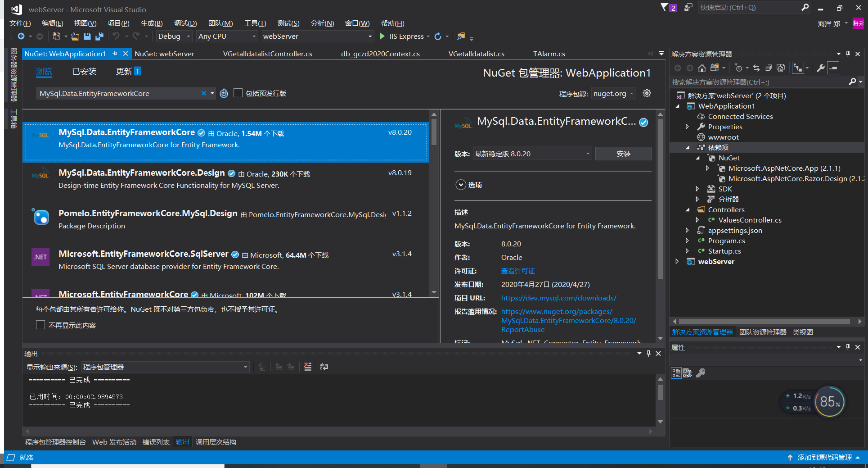Screen dimensions: 868x468
Task: Refresh the NuGet package search results
Action: tap(224, 93)
